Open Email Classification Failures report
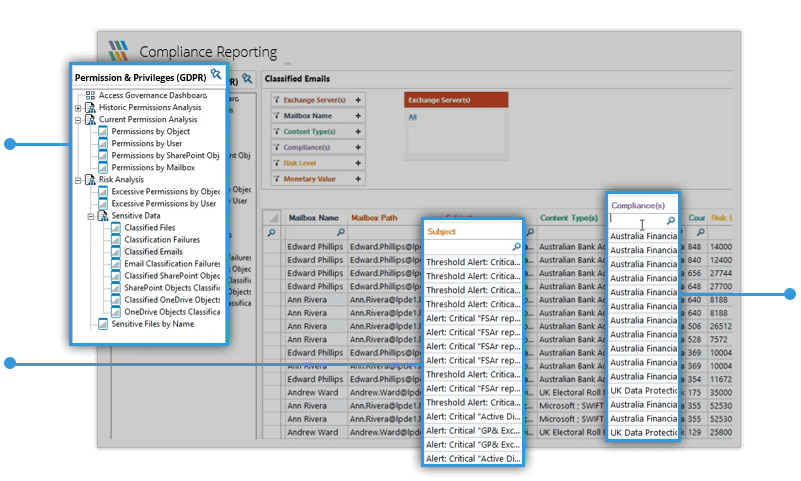 (x=172, y=264)
